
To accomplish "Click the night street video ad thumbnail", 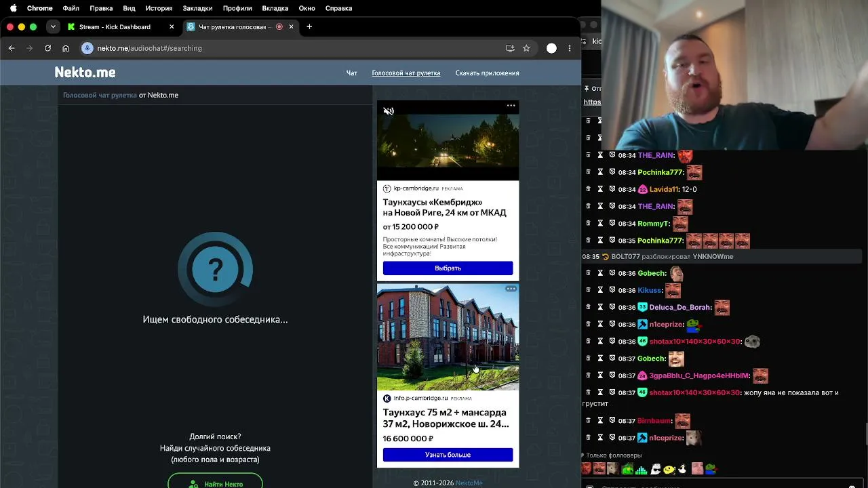I will tap(448, 140).
